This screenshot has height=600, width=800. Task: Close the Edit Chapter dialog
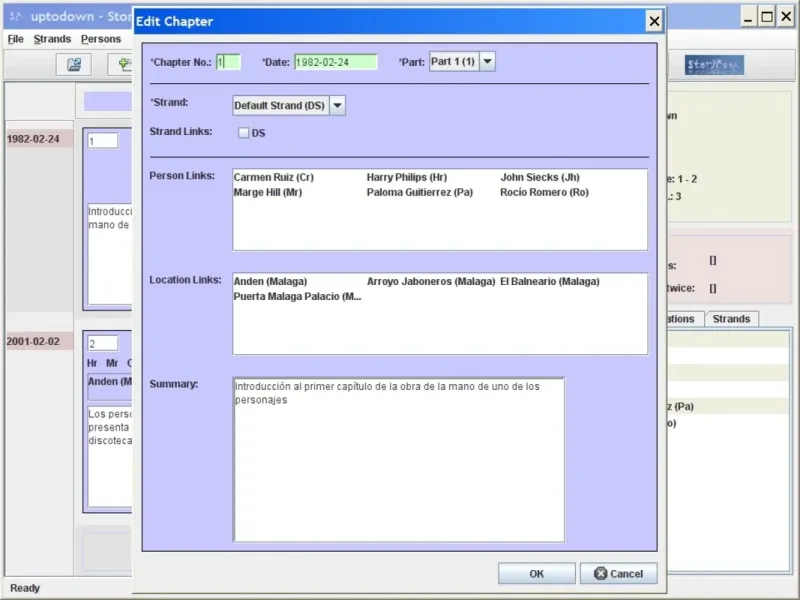click(x=654, y=21)
